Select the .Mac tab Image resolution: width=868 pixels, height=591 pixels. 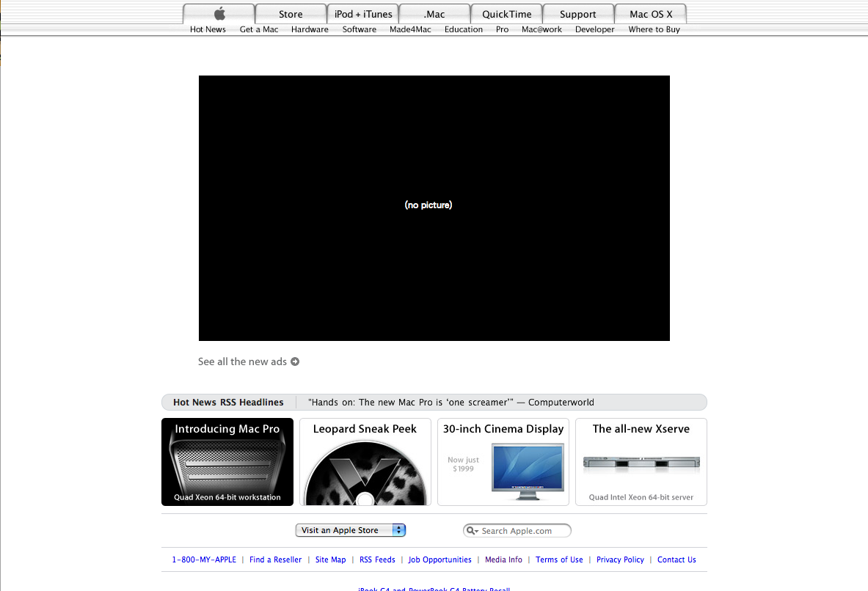pos(434,14)
